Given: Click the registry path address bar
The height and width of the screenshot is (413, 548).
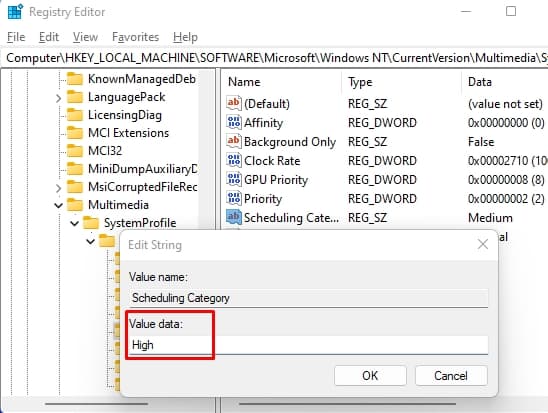Looking at the screenshot, I should pyautogui.click(x=274, y=58).
